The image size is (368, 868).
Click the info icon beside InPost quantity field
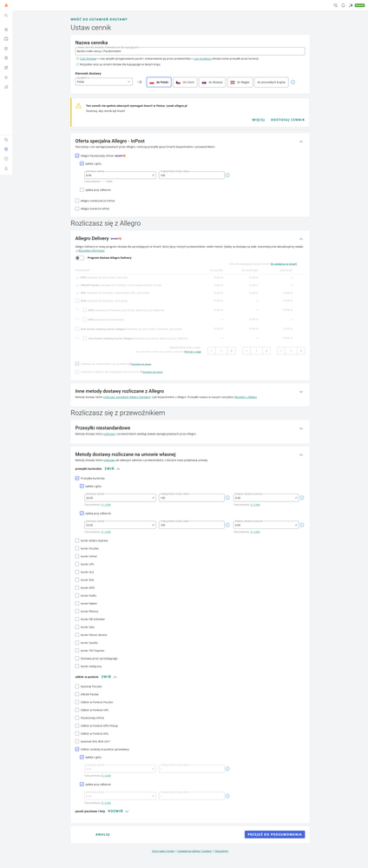click(227, 176)
